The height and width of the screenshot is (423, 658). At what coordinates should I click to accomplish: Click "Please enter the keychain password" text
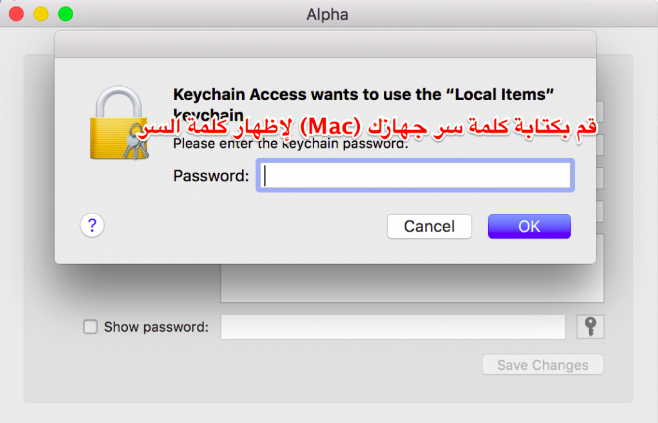point(290,145)
